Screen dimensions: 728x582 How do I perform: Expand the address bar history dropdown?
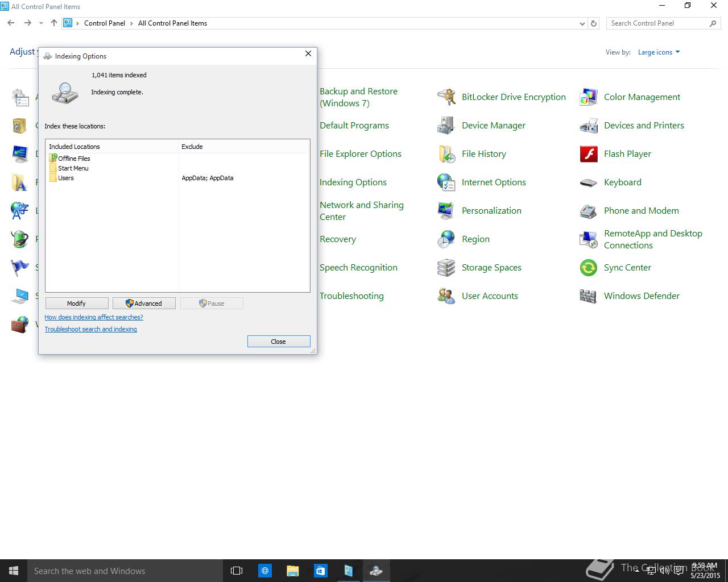582,24
